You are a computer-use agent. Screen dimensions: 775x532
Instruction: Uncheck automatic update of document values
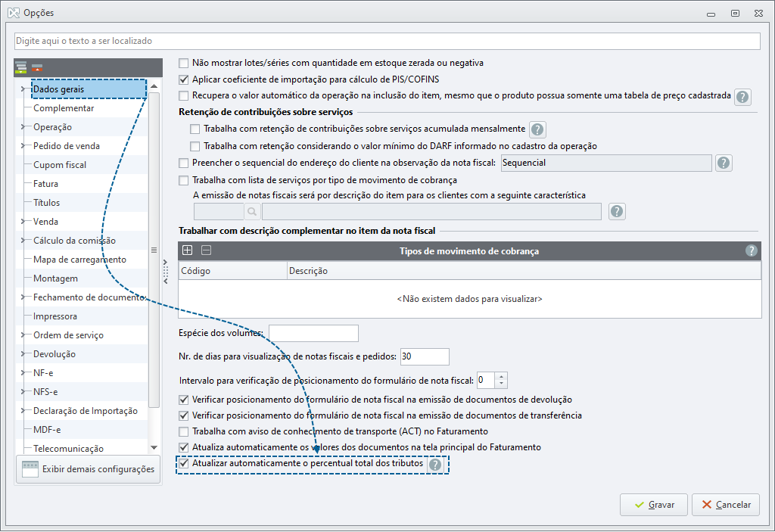pos(183,447)
